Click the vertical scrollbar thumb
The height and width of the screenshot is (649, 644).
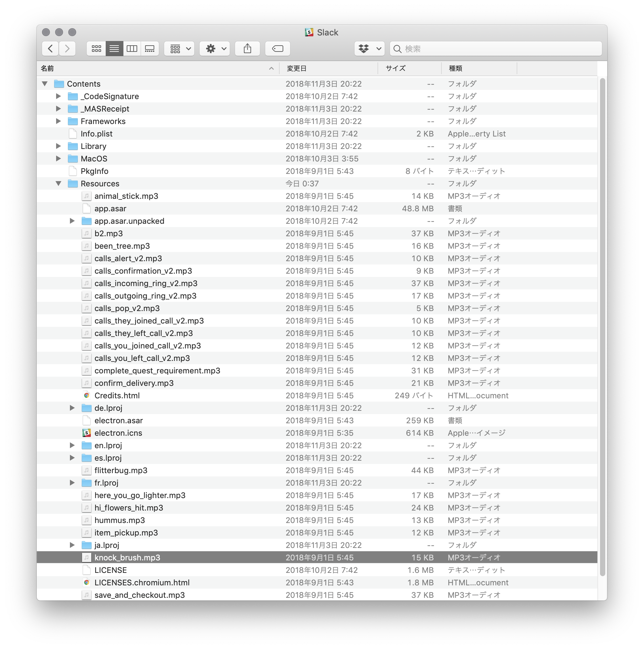pyautogui.click(x=602, y=327)
